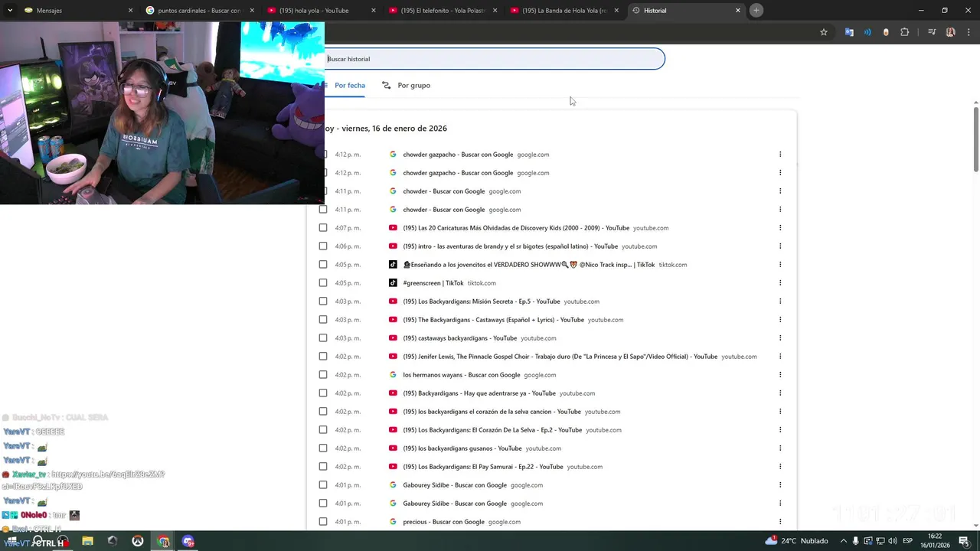Open the media controls music note icon
This screenshot has height=551, width=980.
click(x=932, y=32)
